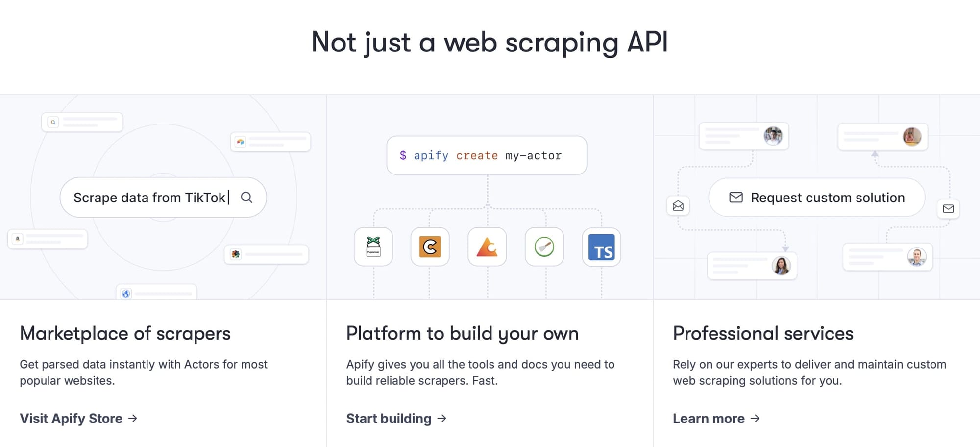Click the search icon card at top left
980x447 pixels.
click(x=52, y=122)
